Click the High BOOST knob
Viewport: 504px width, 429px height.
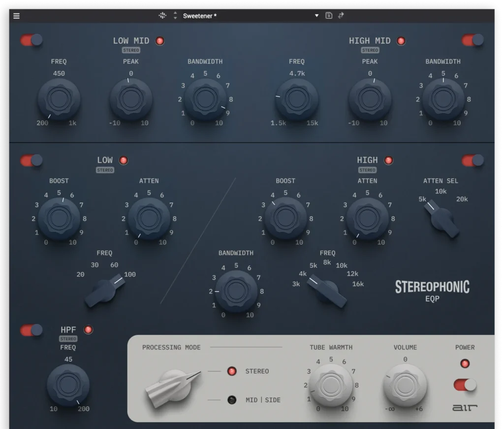coord(285,219)
